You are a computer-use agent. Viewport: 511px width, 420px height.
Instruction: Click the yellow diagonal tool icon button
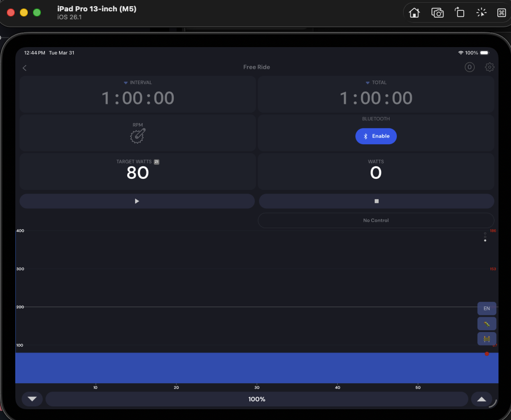[x=487, y=324]
